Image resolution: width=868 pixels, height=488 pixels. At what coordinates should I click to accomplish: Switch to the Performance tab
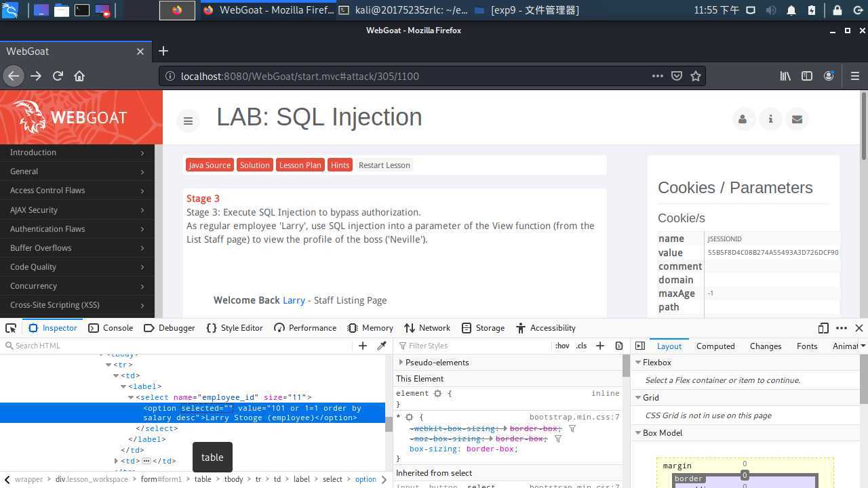click(x=305, y=328)
